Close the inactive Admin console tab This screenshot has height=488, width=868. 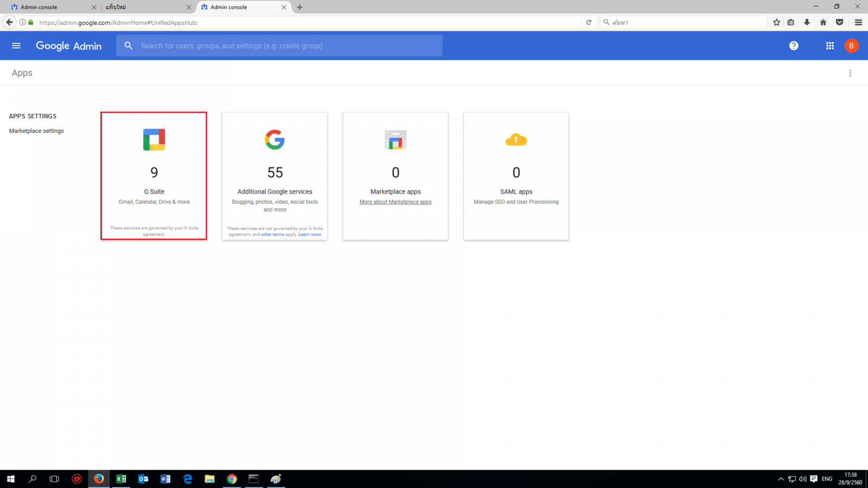coord(94,7)
